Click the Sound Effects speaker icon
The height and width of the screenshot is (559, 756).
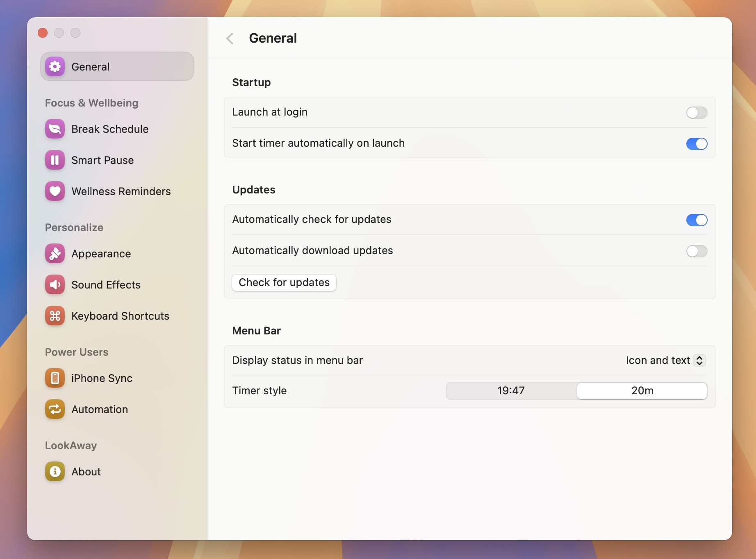point(55,285)
